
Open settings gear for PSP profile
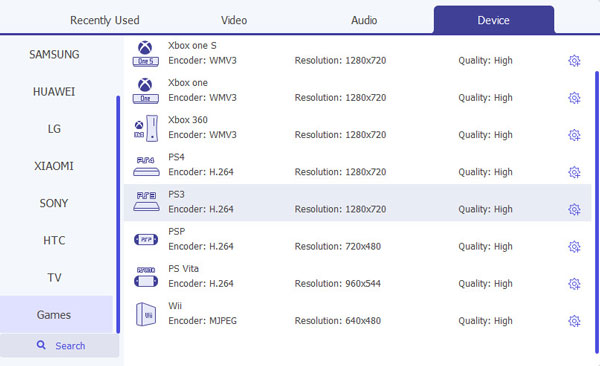coord(574,246)
